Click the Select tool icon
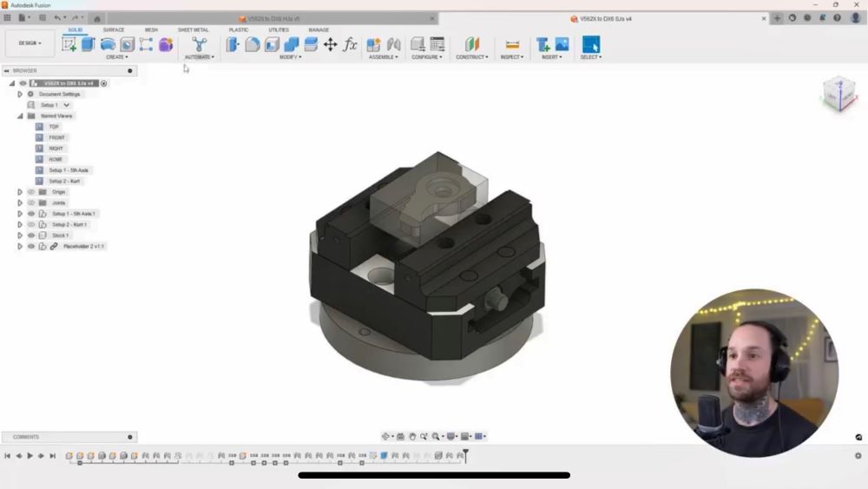The image size is (868, 489). (x=590, y=44)
